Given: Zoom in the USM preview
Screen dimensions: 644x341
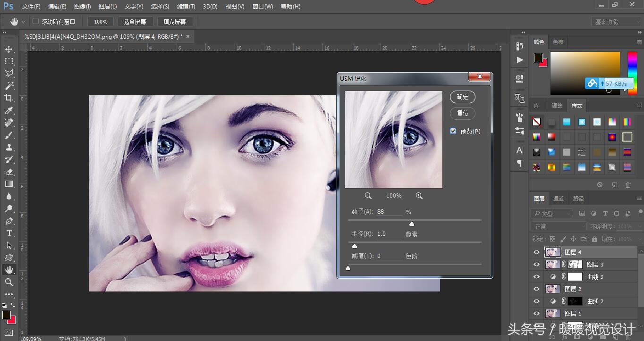Looking at the screenshot, I should pyautogui.click(x=419, y=196).
